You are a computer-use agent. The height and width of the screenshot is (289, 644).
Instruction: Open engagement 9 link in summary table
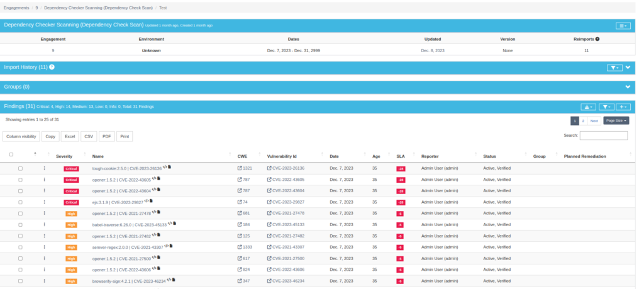click(53, 50)
